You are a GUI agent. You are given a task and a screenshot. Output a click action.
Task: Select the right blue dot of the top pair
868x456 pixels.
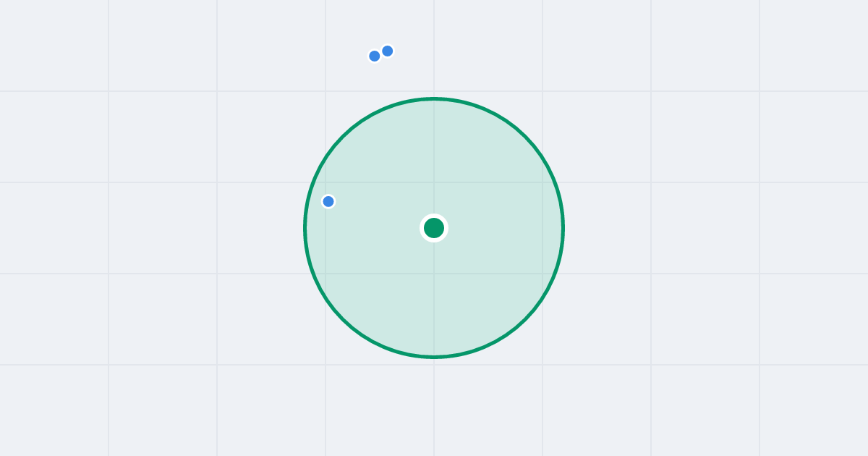388,51
